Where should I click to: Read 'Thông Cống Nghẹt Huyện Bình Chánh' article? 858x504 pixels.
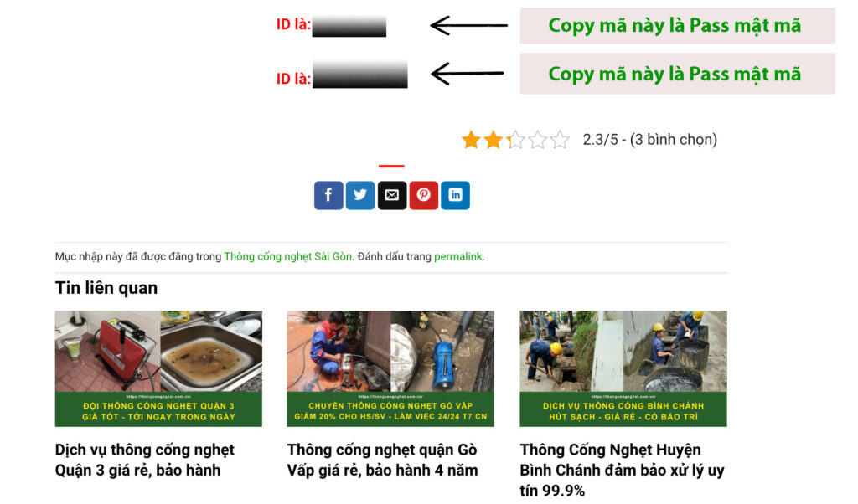click(623, 471)
